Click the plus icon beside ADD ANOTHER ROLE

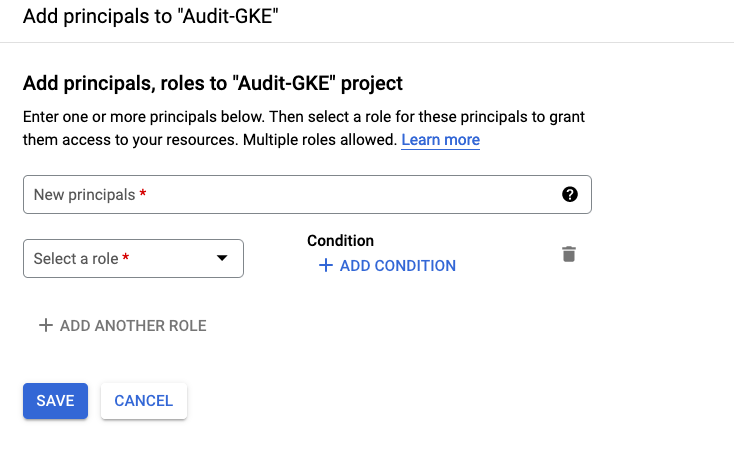point(45,326)
